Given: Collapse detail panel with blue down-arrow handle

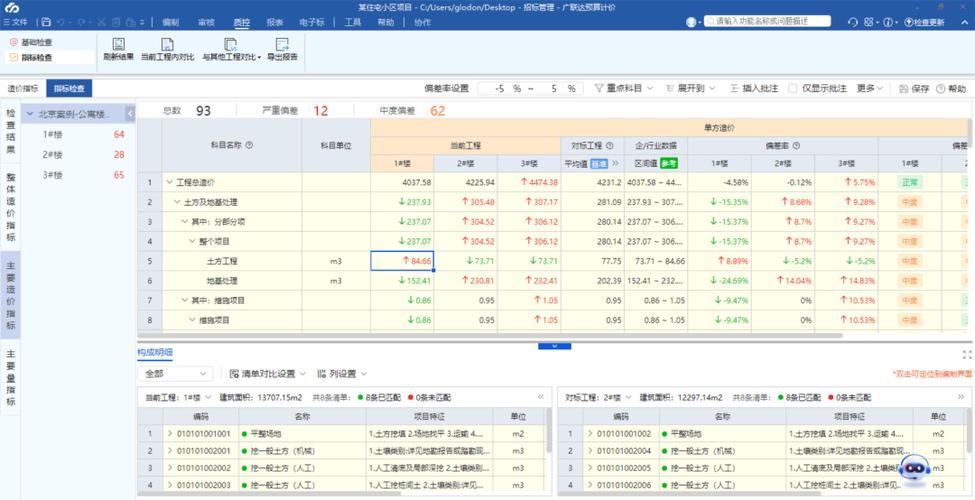Looking at the screenshot, I should pos(555,346).
